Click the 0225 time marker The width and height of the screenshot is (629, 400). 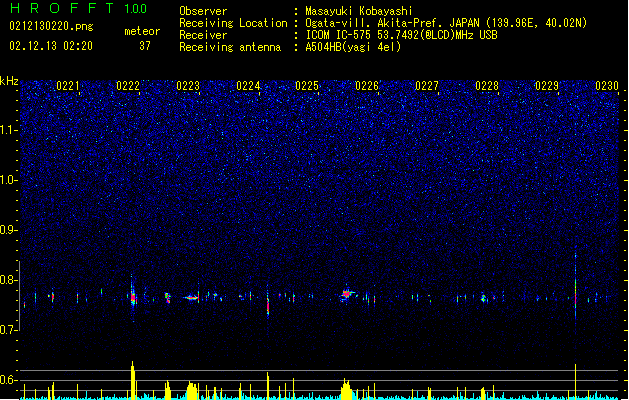(307, 86)
